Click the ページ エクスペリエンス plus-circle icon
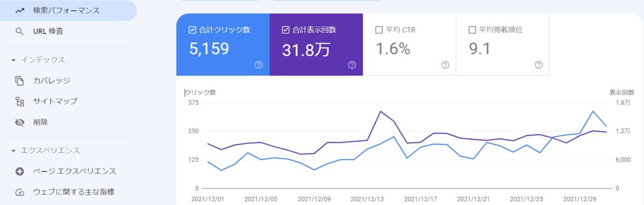Image resolution: width=644 pixels, height=205 pixels. [x=20, y=172]
